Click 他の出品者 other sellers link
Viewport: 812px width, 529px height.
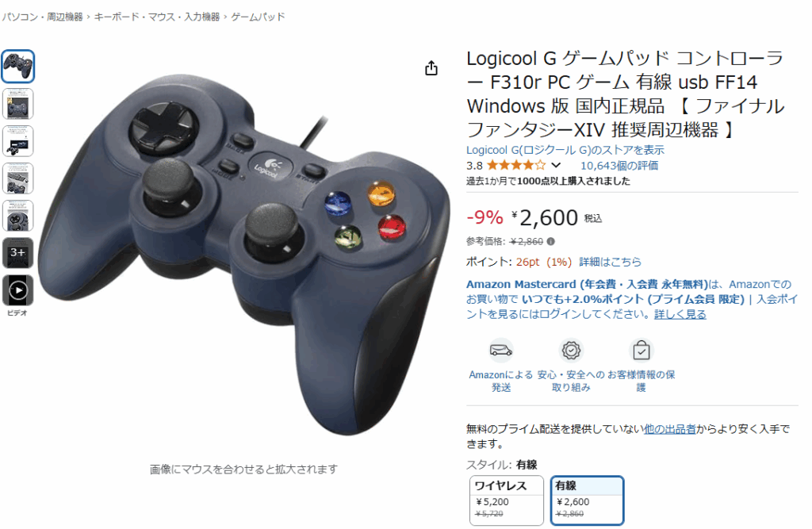tap(669, 429)
